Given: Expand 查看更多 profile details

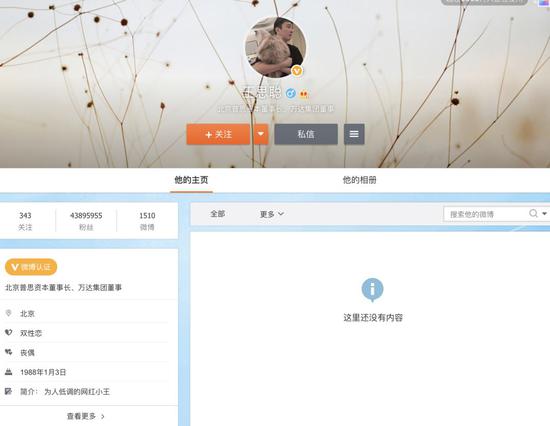Looking at the screenshot, I should (x=86, y=416).
